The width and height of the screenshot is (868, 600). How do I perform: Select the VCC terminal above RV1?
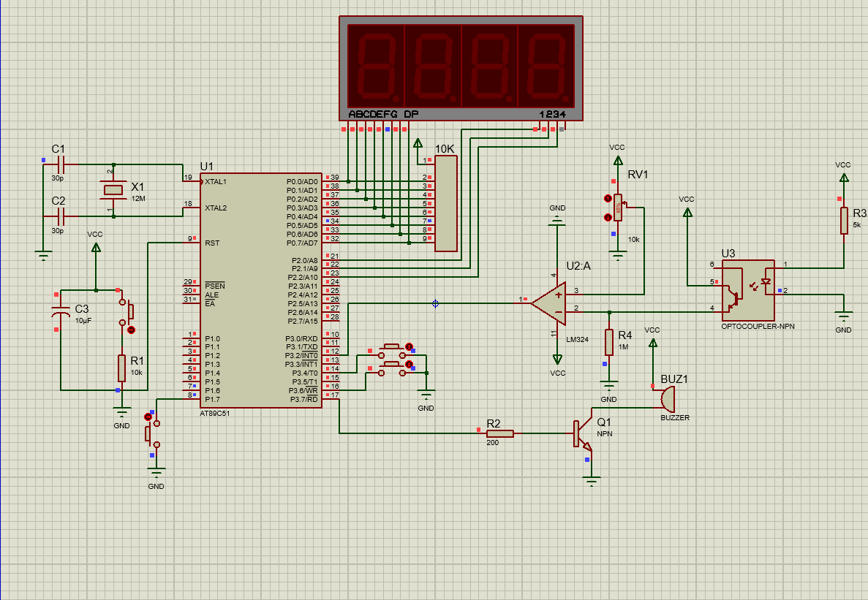coord(618,161)
